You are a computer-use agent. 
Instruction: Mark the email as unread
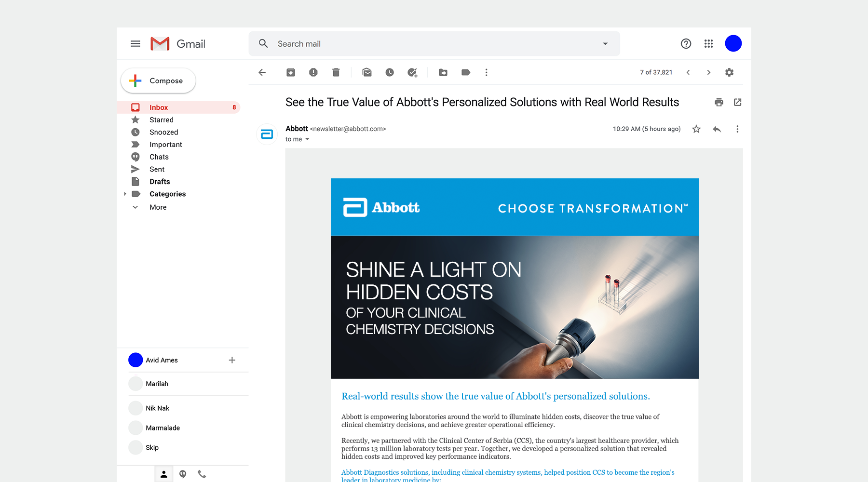point(367,72)
